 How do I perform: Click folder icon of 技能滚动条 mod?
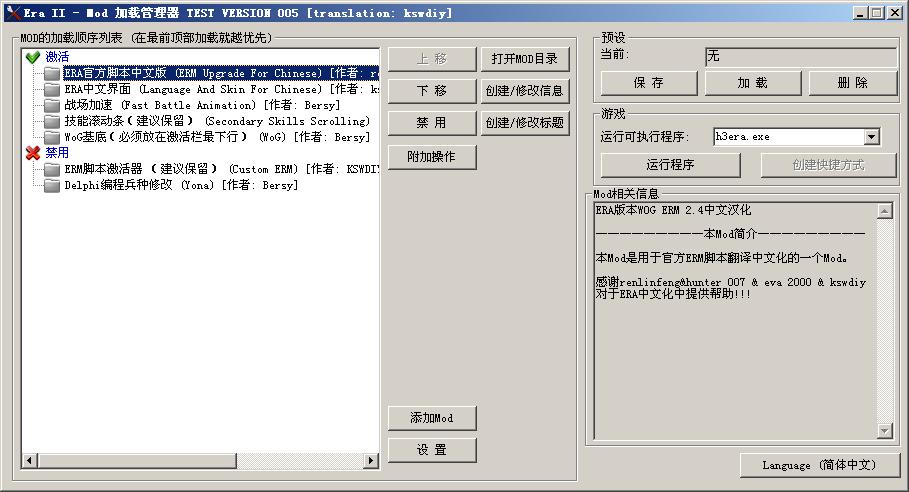click(52, 121)
